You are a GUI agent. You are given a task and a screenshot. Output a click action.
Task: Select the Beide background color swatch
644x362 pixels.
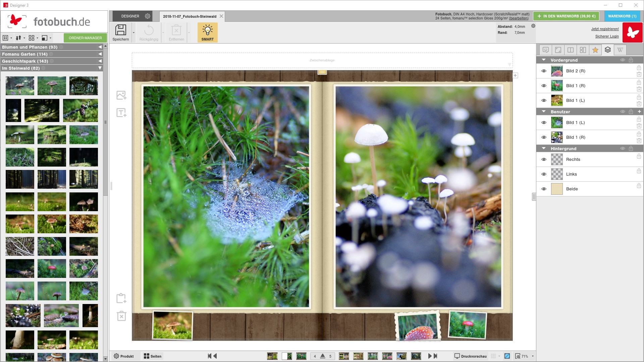pyautogui.click(x=557, y=189)
